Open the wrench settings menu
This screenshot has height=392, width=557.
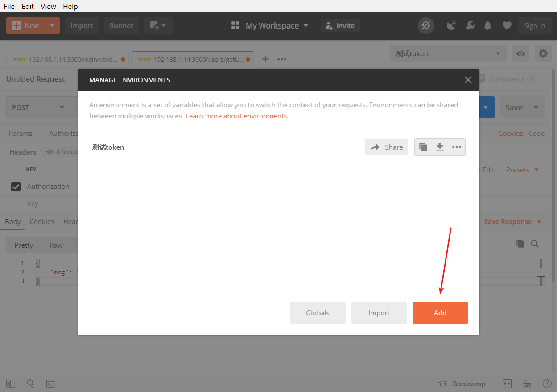click(x=470, y=26)
